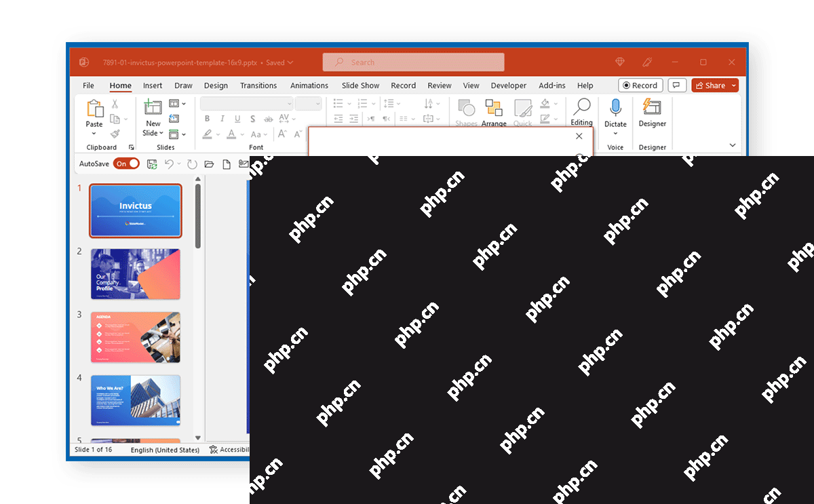This screenshot has height=504, width=814.
Task: Apply Underline formatting
Action: (237, 119)
